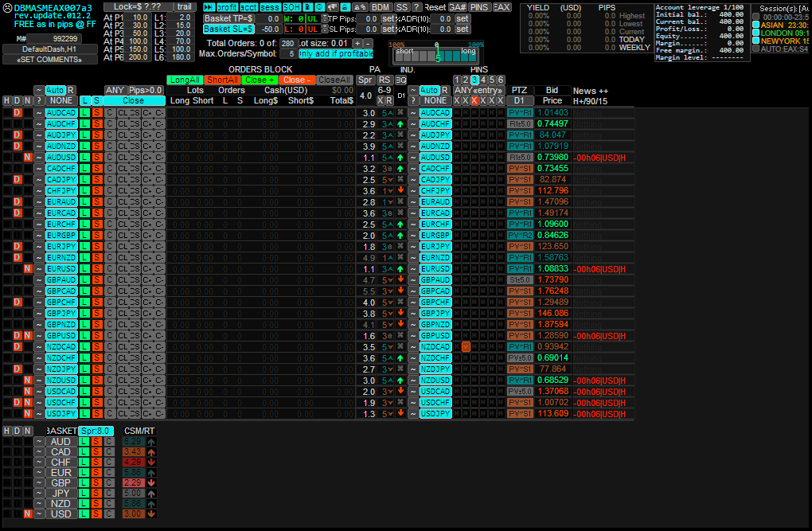Toggle the N flag on USD basket row
This screenshot has height=531, width=812.
[x=27, y=514]
